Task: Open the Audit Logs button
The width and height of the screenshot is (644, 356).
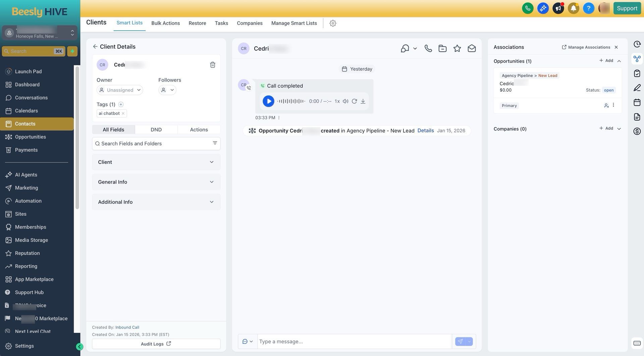Action: [x=156, y=344]
